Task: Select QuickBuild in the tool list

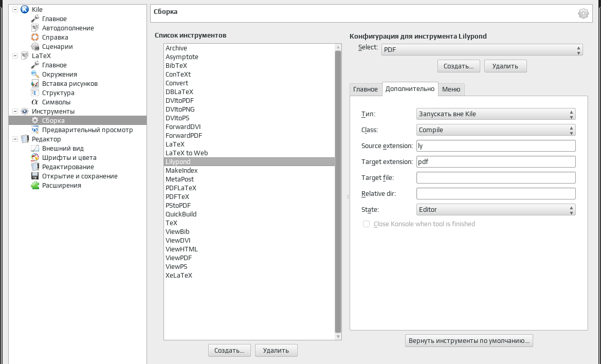Action: coord(249,214)
